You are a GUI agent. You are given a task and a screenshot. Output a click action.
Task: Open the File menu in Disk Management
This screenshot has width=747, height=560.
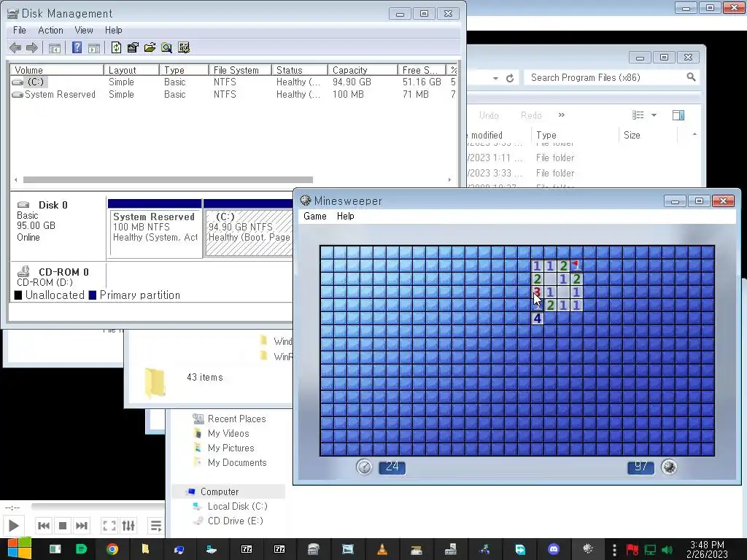pyautogui.click(x=20, y=30)
